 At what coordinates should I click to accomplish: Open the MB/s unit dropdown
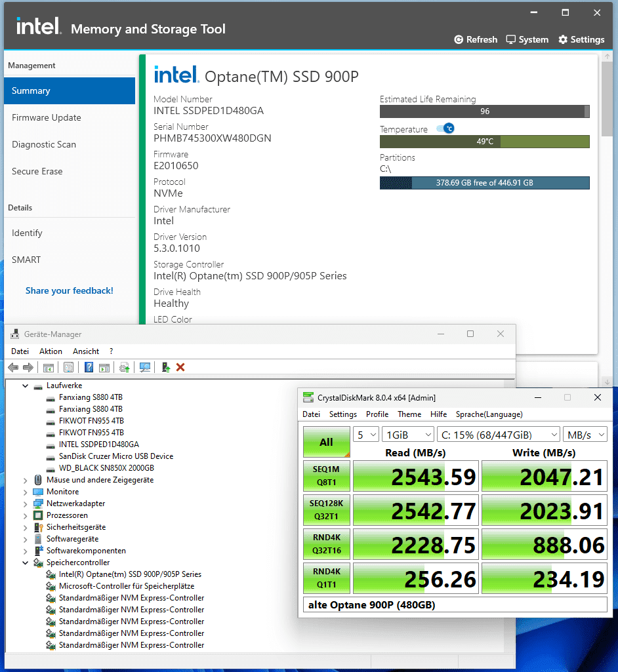pos(585,435)
